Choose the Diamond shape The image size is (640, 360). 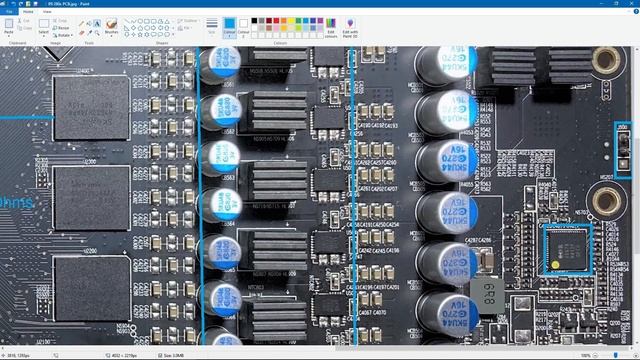click(x=133, y=28)
